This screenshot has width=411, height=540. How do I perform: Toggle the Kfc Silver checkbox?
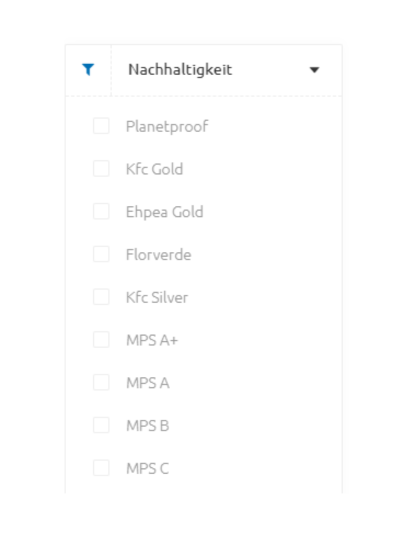101,297
